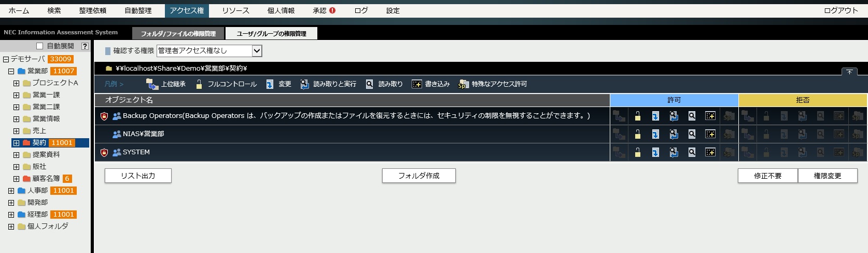The image size is (868, 253).
Task: Toggle deny Read & Execute for SYSTEM
Action: coord(802,152)
